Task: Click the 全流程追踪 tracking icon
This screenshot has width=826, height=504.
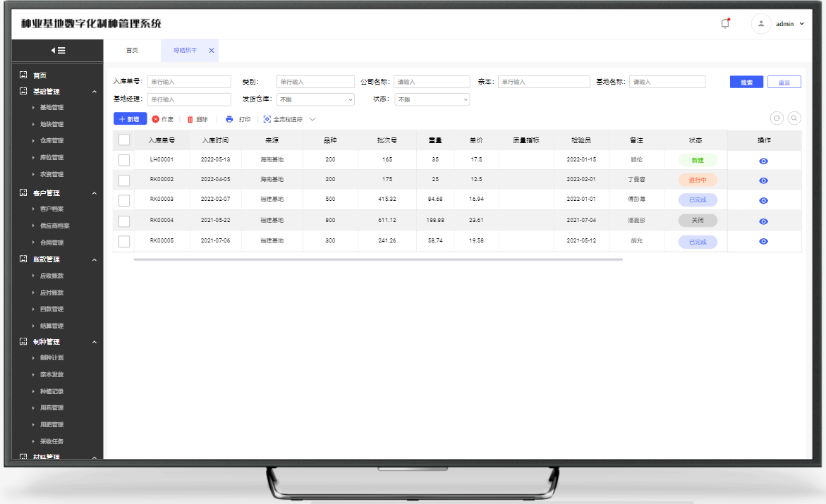Action: coord(267,119)
